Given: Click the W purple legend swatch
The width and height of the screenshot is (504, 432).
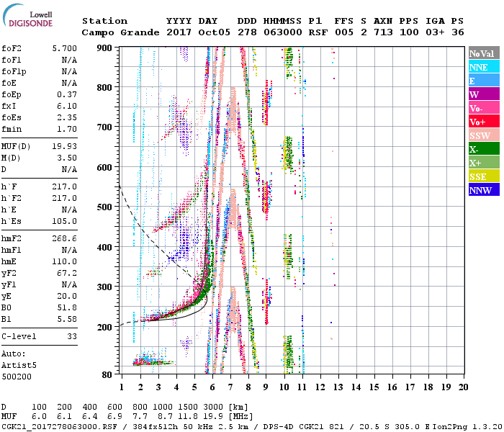Looking at the screenshot, I should click(x=484, y=94).
